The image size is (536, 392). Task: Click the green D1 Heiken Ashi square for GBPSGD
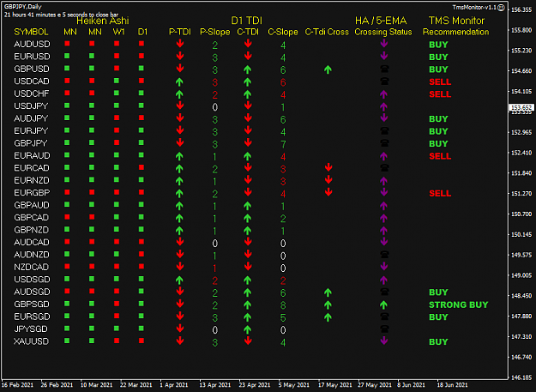point(142,303)
